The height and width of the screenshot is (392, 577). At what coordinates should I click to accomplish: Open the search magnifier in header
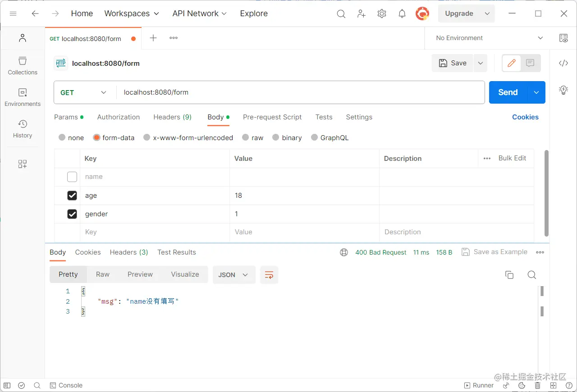pyautogui.click(x=341, y=14)
